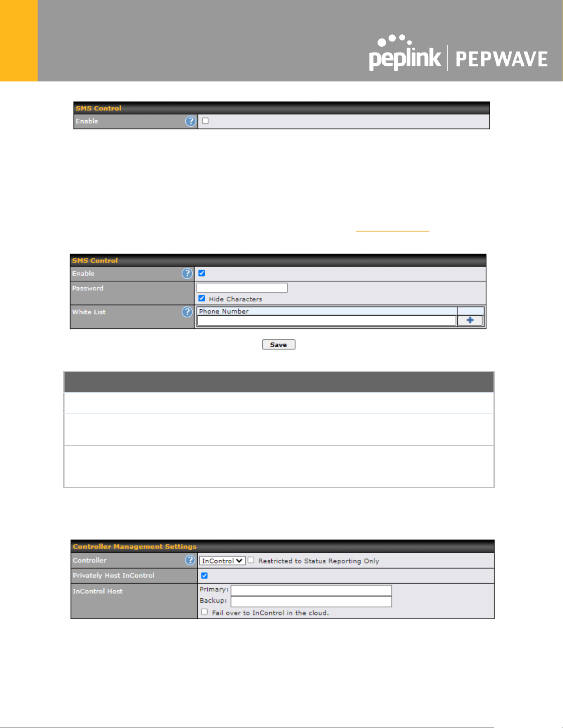Click the Peplink logo in header

click(405, 53)
